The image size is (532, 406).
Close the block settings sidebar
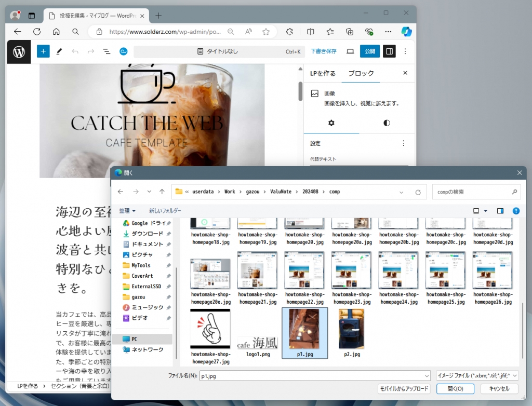(405, 73)
